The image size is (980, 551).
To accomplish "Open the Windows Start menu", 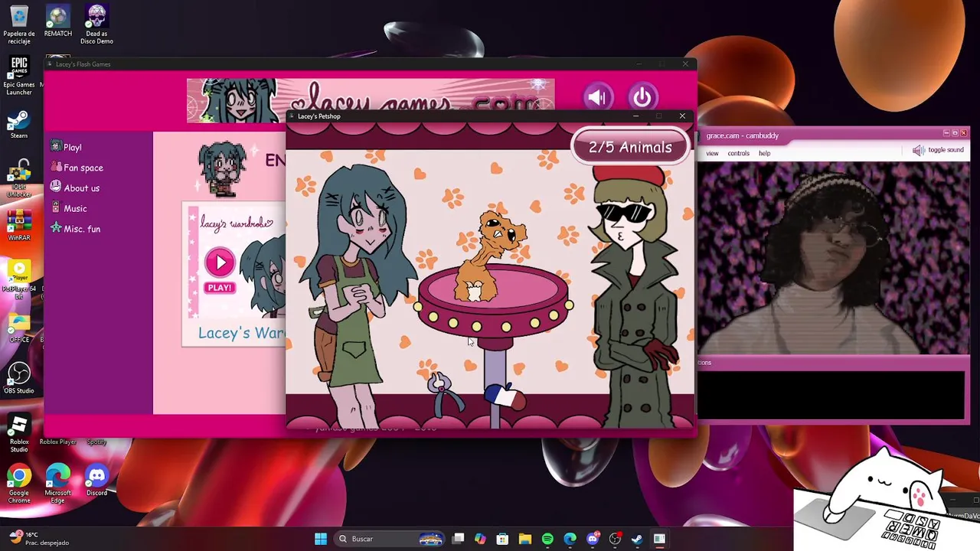I will pyautogui.click(x=321, y=539).
